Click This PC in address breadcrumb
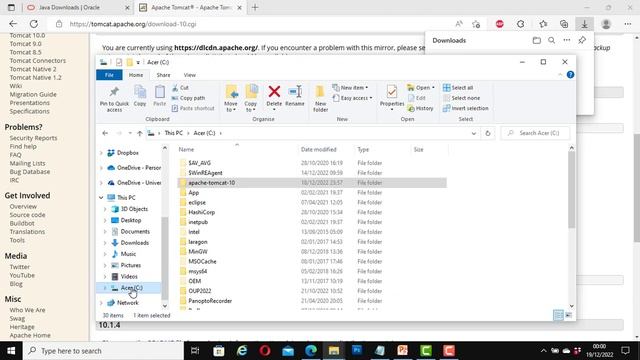The image size is (640, 360). pyautogui.click(x=173, y=133)
